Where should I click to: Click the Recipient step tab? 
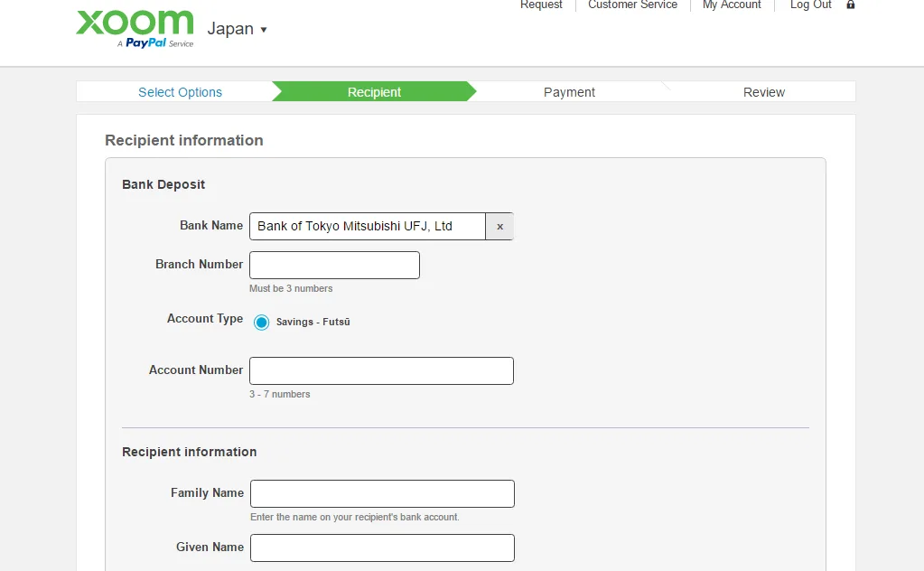374,92
